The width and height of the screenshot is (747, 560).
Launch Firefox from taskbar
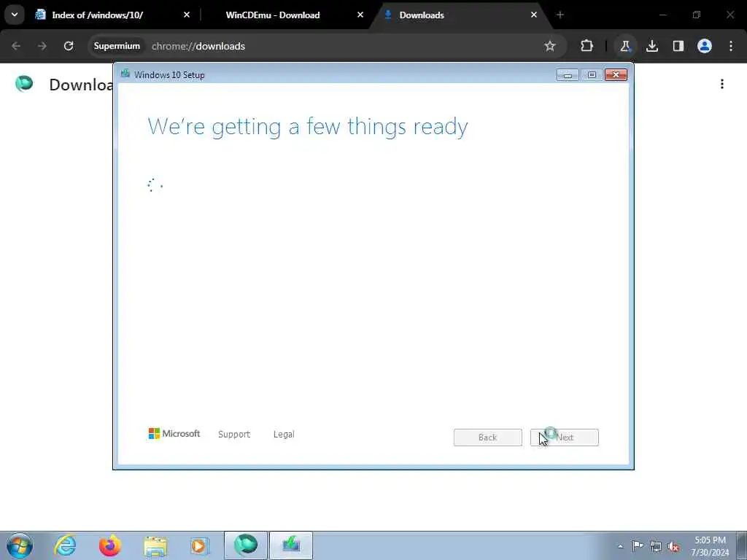click(x=109, y=545)
